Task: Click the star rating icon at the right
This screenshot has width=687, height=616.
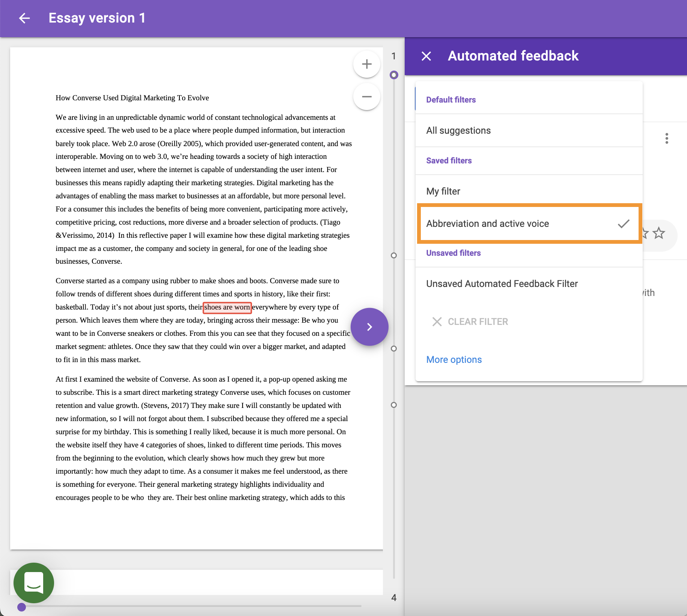Action: click(x=659, y=233)
